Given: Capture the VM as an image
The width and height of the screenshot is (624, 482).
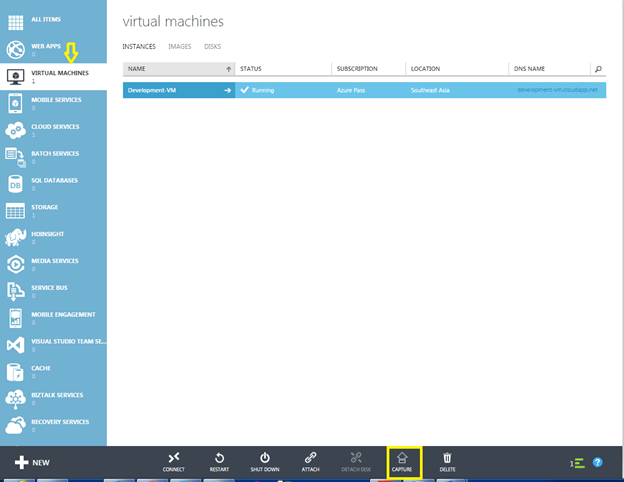Looking at the screenshot, I should coord(402,462).
